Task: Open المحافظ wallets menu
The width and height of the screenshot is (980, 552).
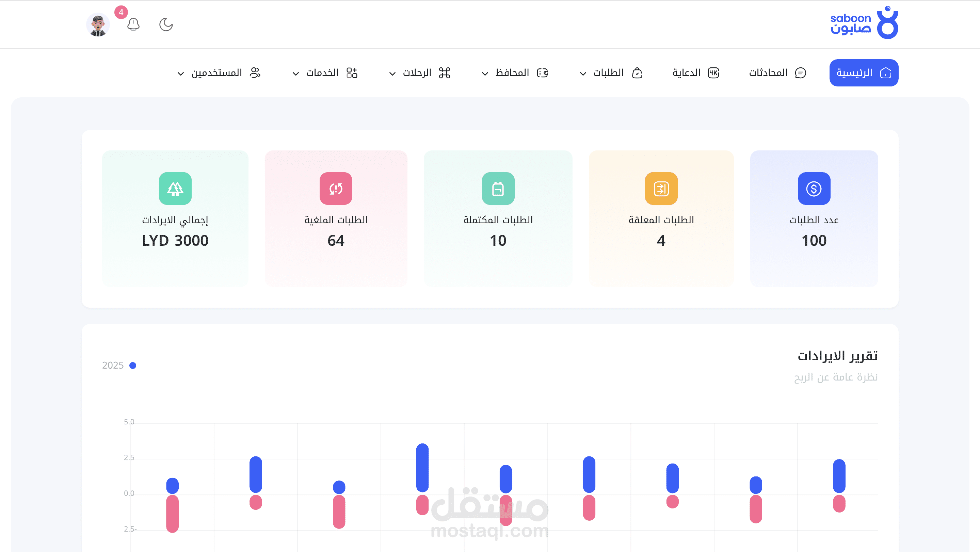Action: coord(515,73)
